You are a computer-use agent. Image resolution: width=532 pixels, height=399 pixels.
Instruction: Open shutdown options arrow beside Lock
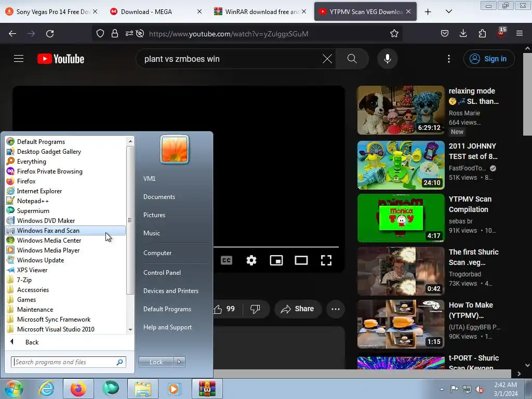tap(179, 362)
